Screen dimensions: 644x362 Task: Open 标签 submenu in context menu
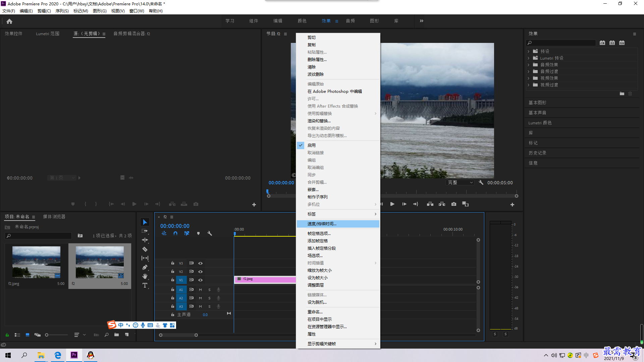coord(338,214)
